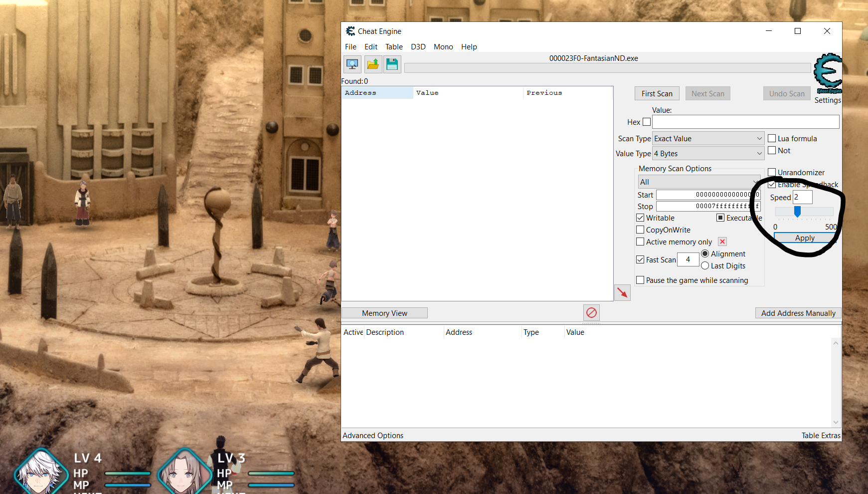
Task: Click the speedhack slider handle
Action: click(x=797, y=212)
